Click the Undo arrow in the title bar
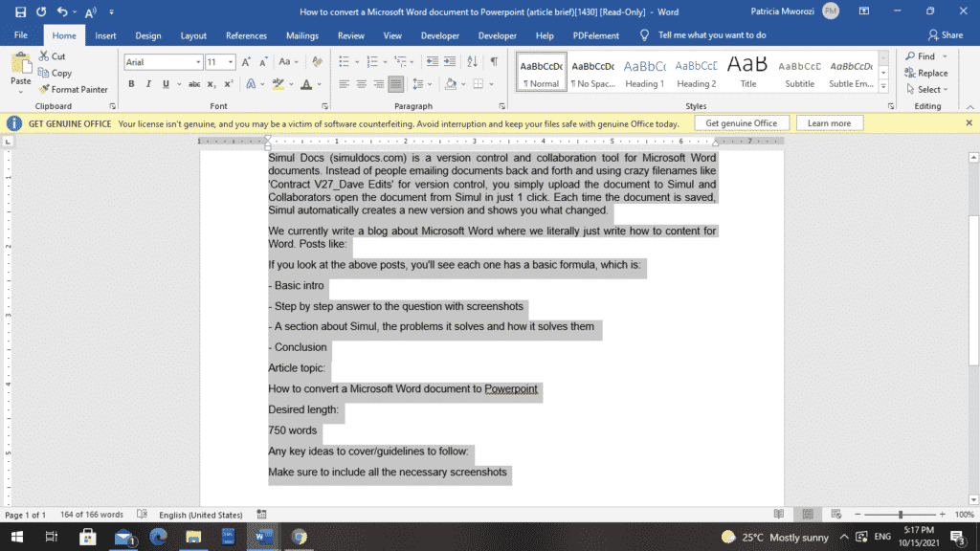 tap(62, 11)
